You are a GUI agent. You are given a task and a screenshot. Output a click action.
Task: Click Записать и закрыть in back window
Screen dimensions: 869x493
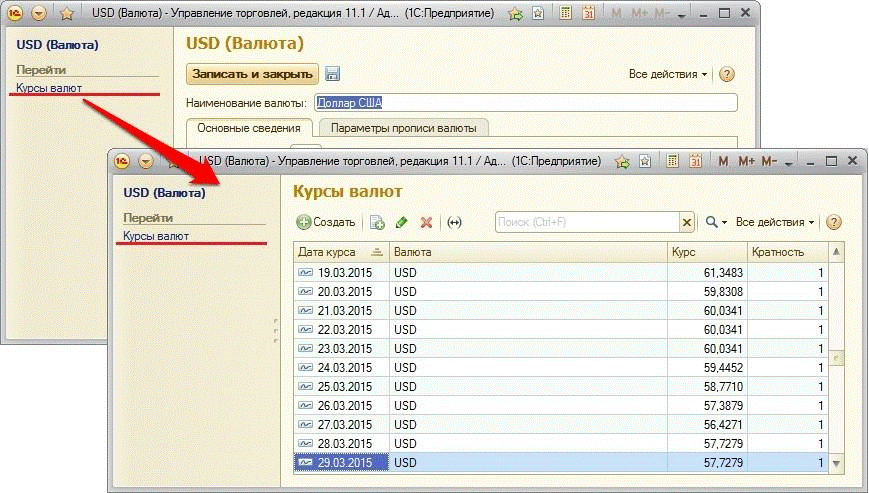252,74
